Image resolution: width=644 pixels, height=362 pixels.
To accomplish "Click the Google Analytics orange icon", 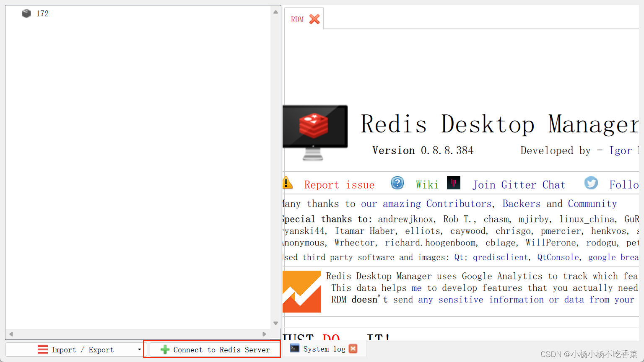I will [302, 292].
